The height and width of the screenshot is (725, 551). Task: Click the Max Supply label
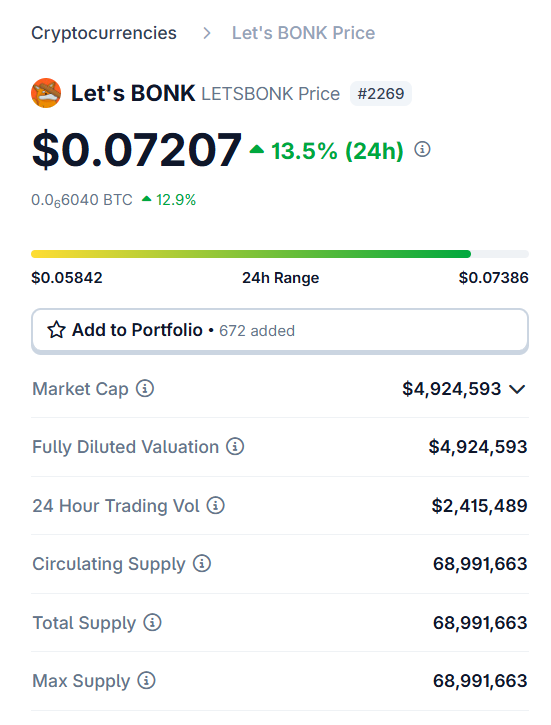point(81,682)
